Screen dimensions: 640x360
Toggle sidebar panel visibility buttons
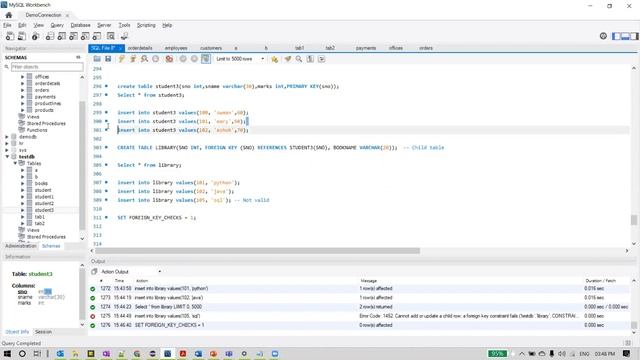point(625,36)
